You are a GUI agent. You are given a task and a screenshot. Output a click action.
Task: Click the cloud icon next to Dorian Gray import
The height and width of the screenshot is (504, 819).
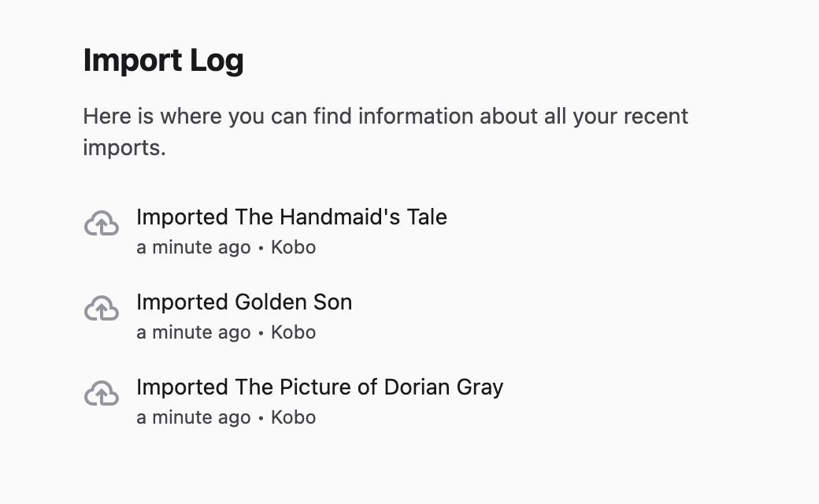(102, 394)
